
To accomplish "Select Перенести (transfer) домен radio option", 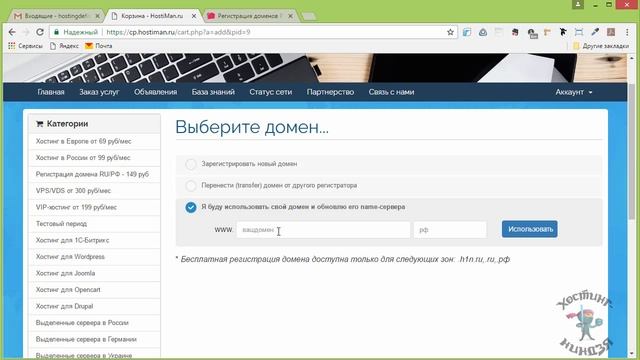I will pos(191,186).
